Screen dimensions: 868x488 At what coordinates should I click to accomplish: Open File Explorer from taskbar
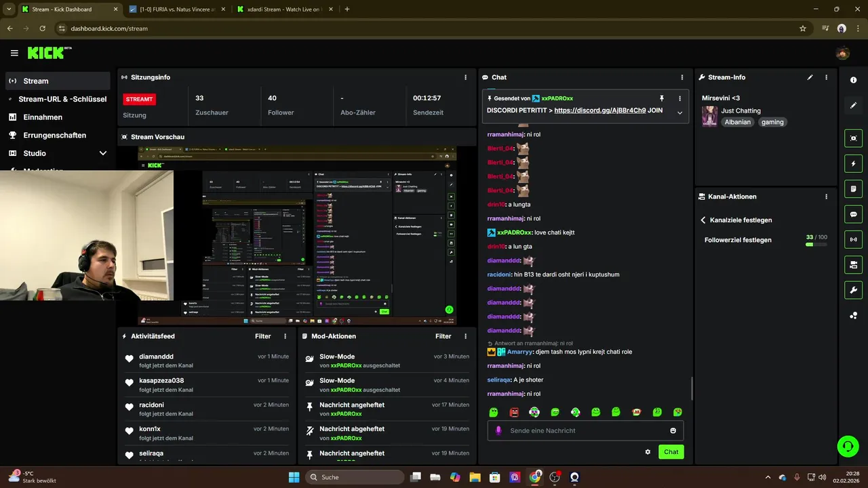[x=475, y=477]
